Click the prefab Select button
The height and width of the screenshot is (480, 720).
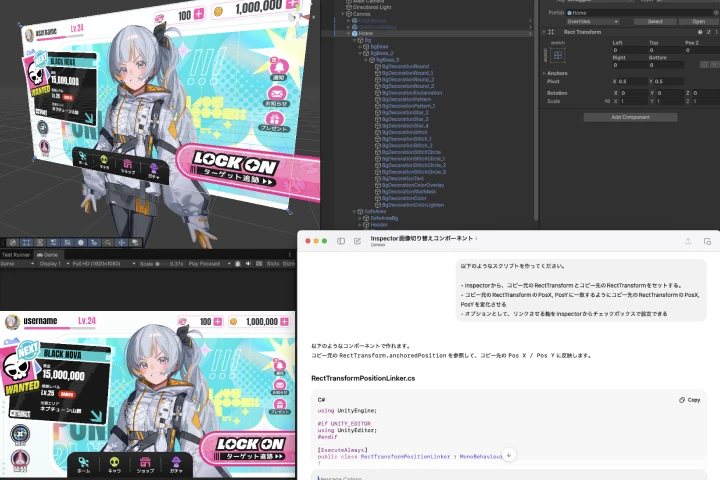tap(655, 22)
